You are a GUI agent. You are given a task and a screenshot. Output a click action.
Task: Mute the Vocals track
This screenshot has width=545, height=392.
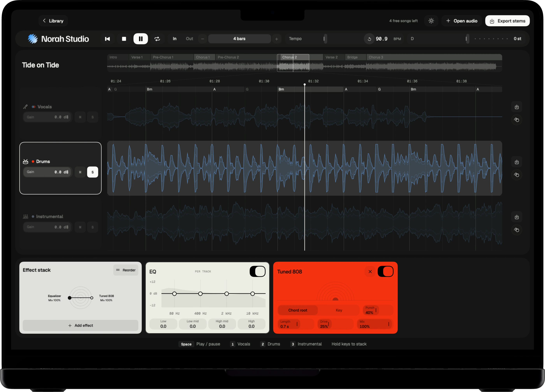[80, 117]
